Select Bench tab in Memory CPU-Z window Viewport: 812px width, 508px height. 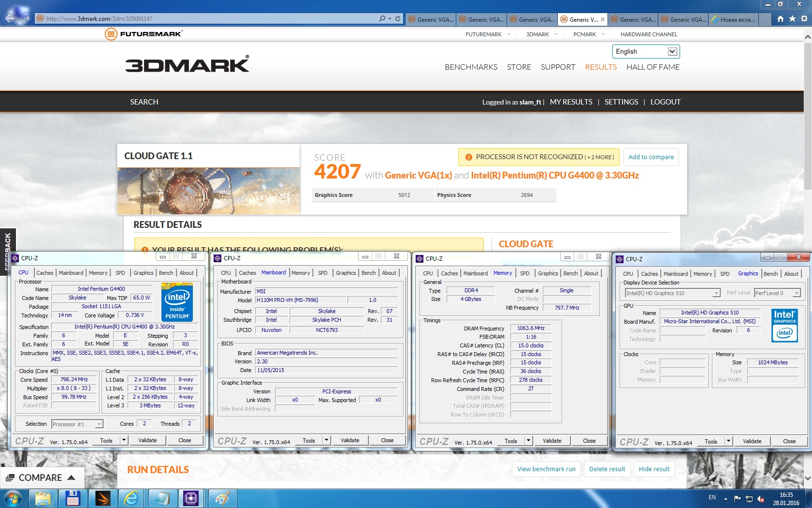(570, 273)
